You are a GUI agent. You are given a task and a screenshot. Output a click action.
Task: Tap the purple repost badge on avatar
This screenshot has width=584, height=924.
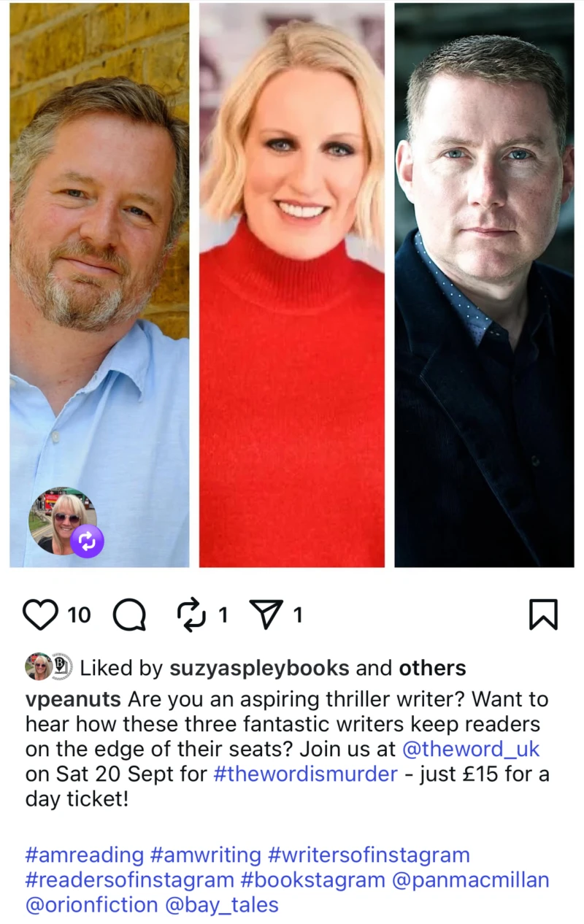(87, 541)
